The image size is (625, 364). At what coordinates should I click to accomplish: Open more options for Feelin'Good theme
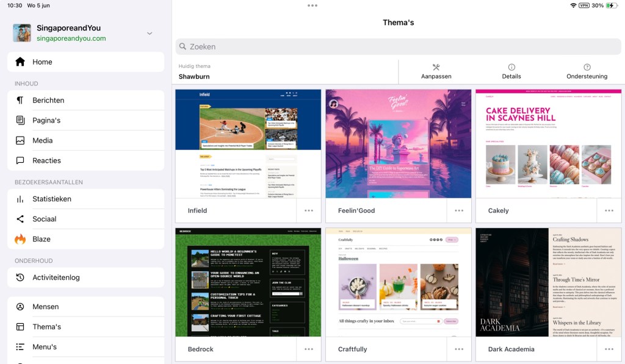click(459, 210)
